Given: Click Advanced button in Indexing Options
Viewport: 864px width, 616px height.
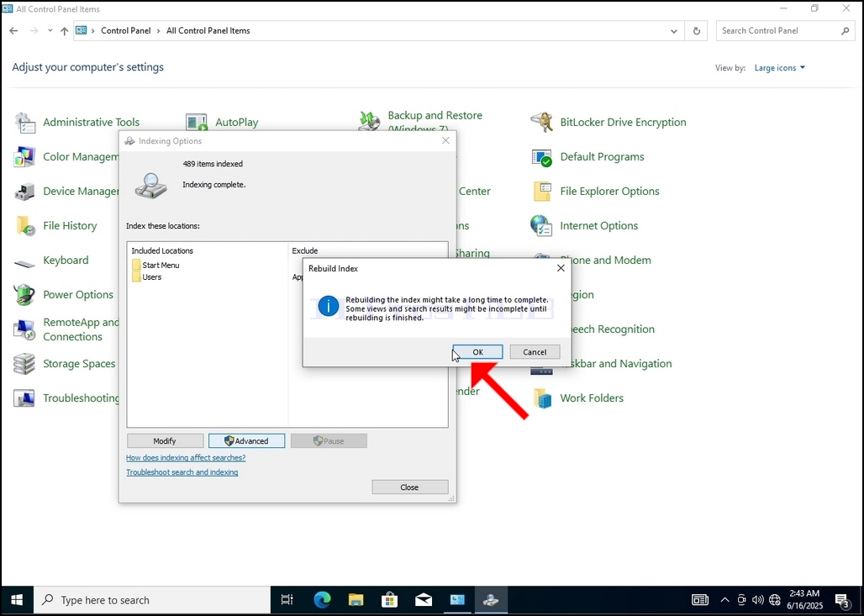Looking at the screenshot, I should (246, 441).
